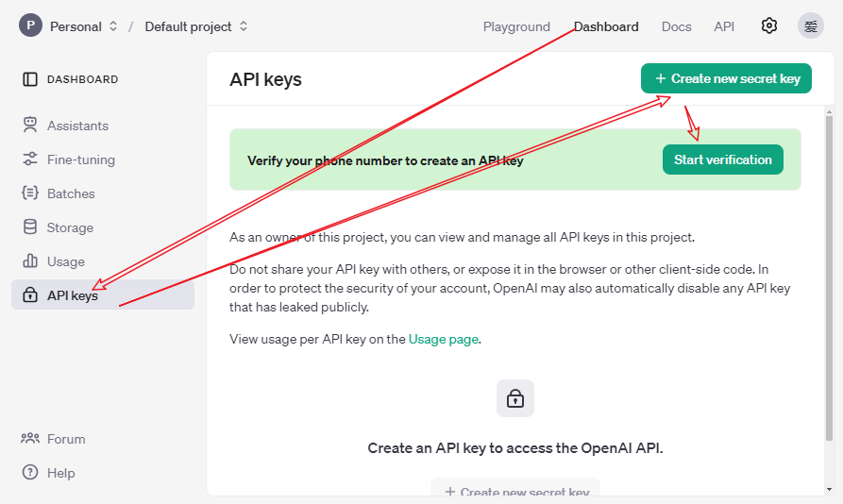This screenshot has height=504, width=843.
Task: Open settings via the gear icon
Action: (768, 25)
